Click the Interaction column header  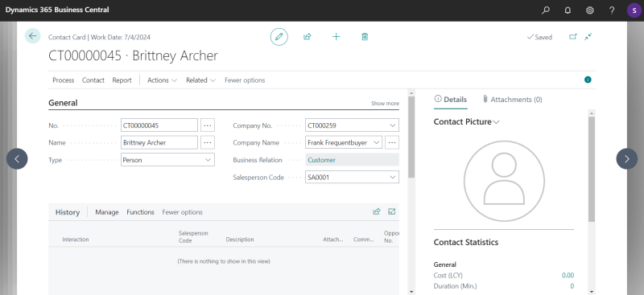[x=76, y=240]
